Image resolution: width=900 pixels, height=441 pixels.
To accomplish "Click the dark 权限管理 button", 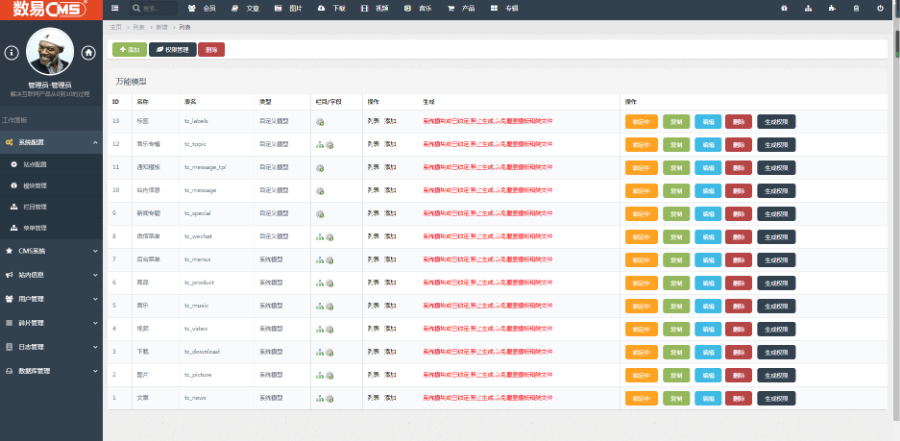I will click(173, 50).
